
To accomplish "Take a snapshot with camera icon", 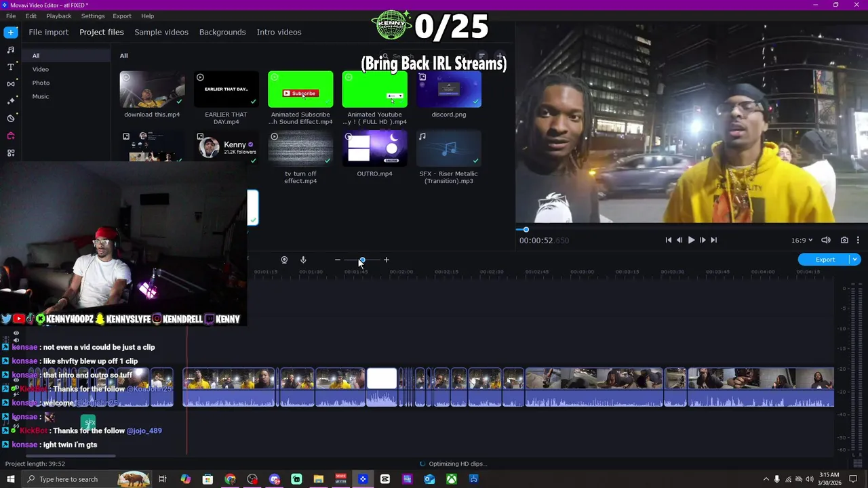I will (844, 240).
